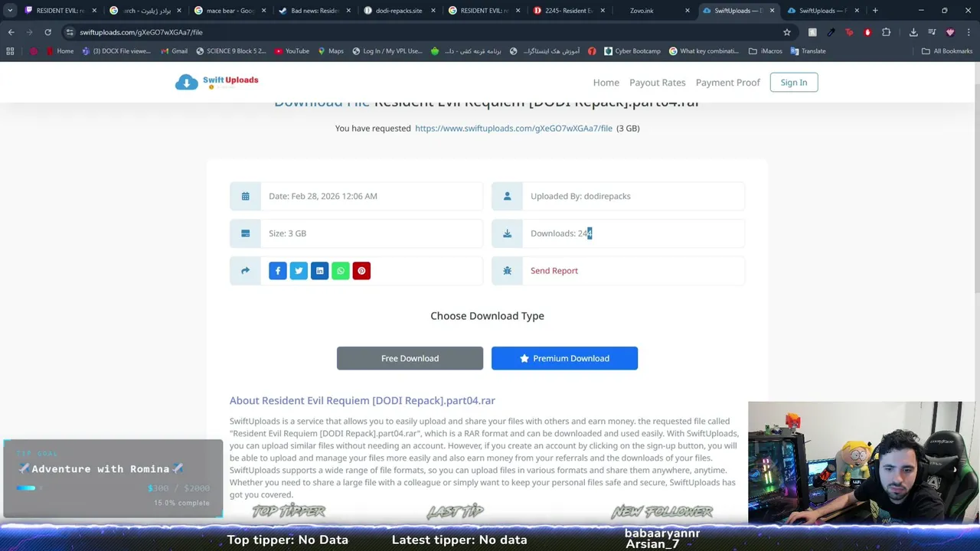The image size is (980, 551).
Task: Click the 'Date: Feb 28, 2026 12:06 AM' text
Action: point(323,197)
